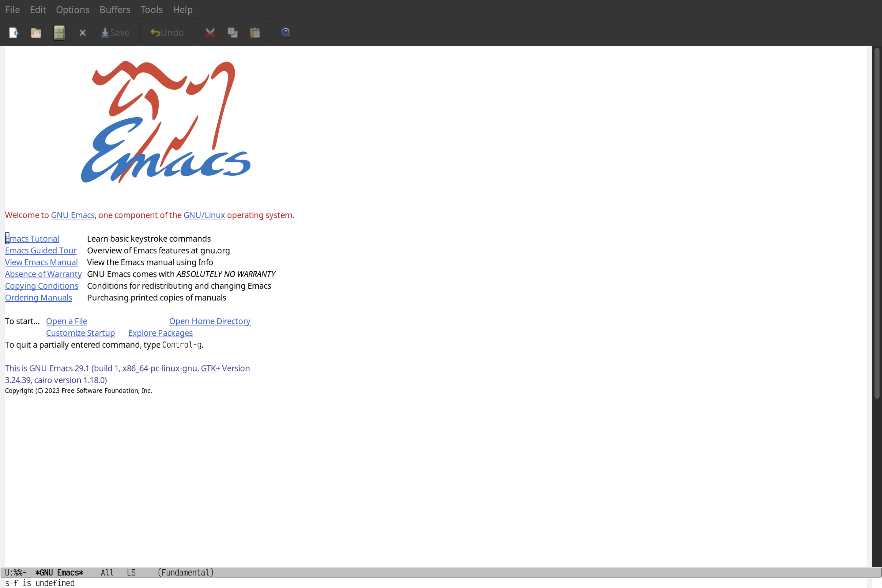This screenshot has height=588, width=882.
Task: Toggle the View Emacs Manual link
Action: click(41, 262)
